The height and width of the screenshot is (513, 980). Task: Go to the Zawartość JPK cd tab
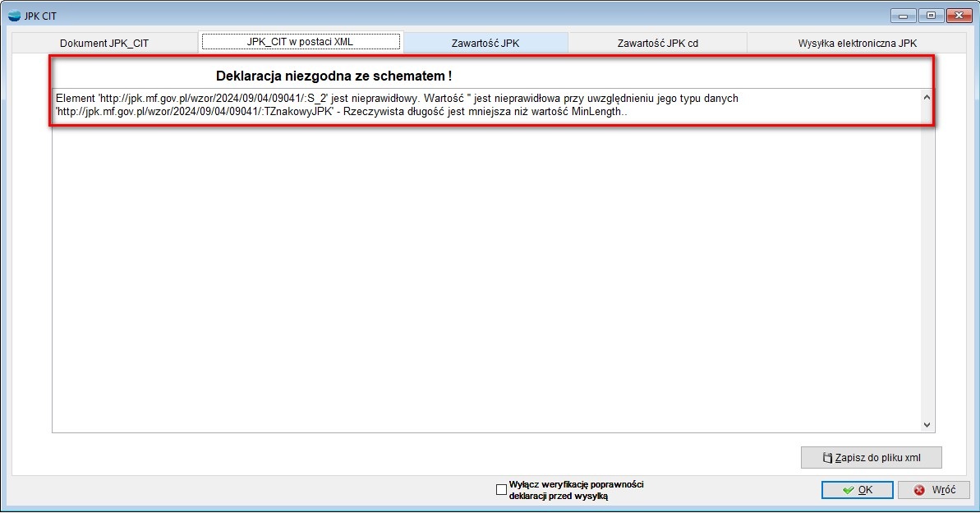click(x=657, y=43)
